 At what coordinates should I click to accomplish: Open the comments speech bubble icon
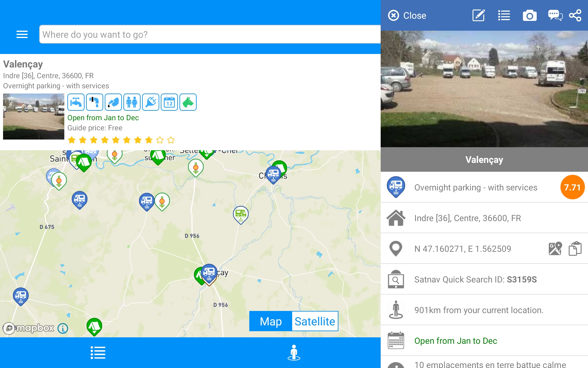tap(555, 15)
